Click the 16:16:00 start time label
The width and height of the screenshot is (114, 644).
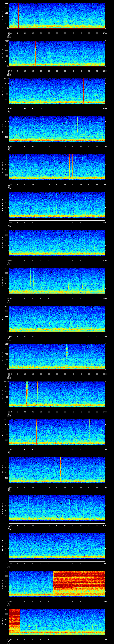pos(9,33)
